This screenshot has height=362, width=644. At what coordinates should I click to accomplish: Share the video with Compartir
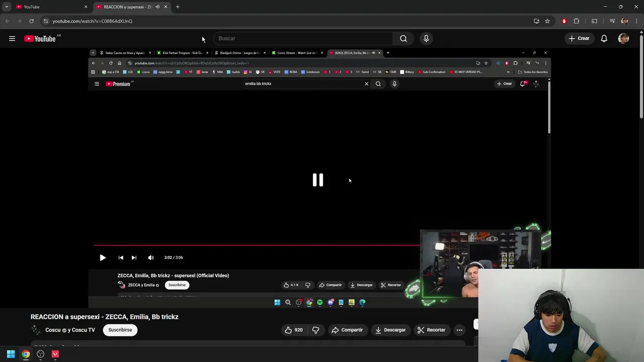pos(347,330)
